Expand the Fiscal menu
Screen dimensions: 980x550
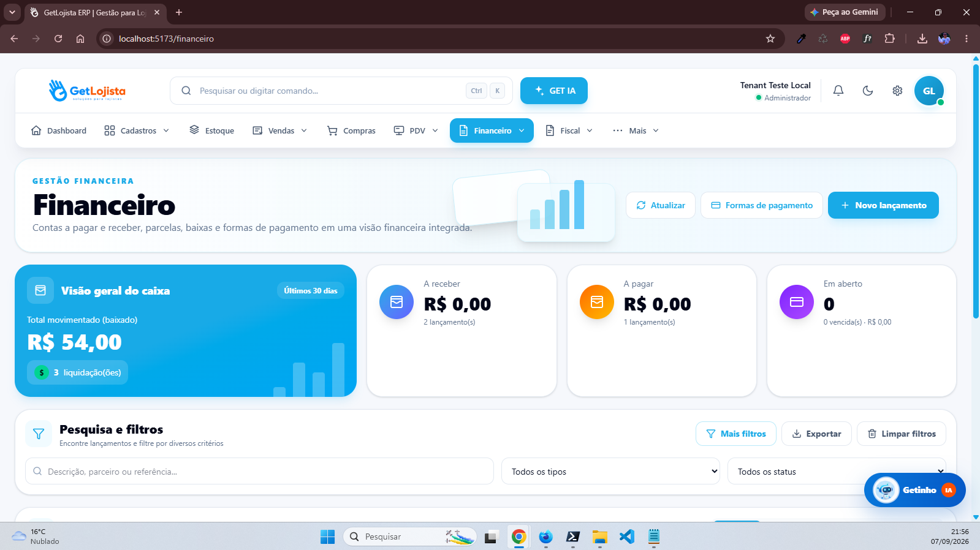click(569, 130)
